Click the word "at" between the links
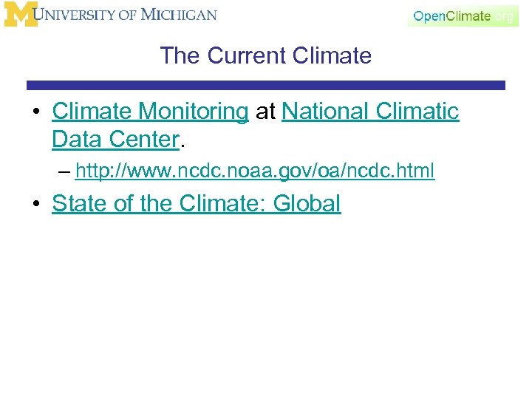The height and width of the screenshot is (399, 532). tap(265, 112)
